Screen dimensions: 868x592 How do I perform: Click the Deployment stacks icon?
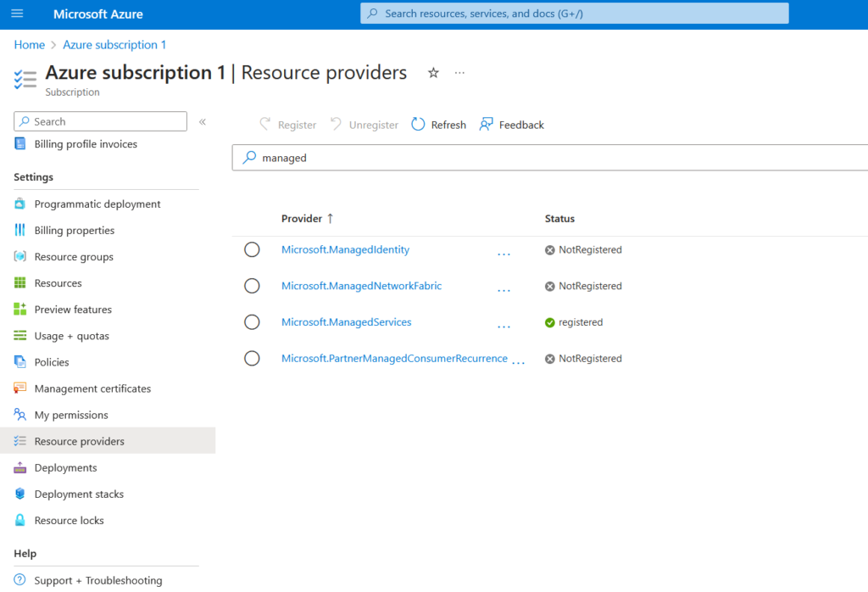pos(20,494)
